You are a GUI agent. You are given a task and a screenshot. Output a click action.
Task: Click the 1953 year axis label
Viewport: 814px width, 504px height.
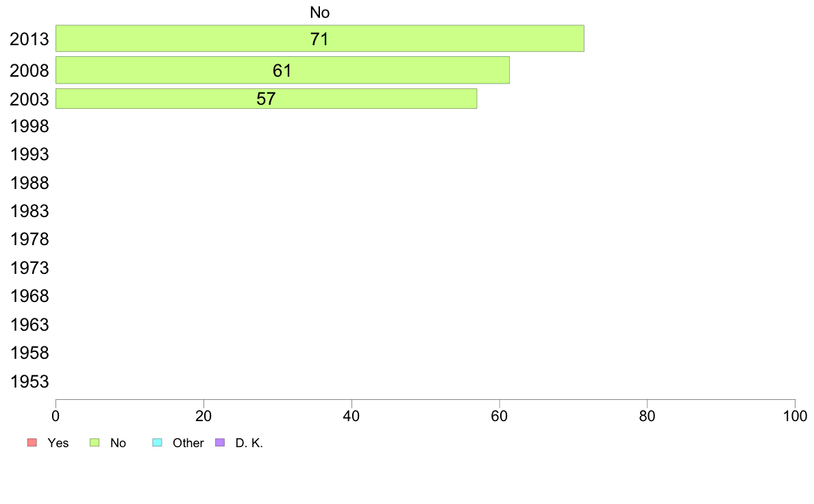tap(29, 381)
